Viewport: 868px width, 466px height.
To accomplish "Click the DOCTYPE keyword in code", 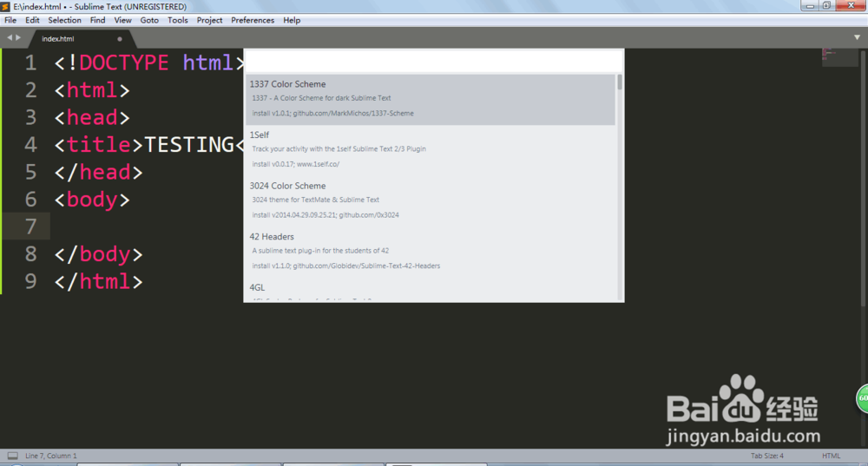I will click(123, 62).
